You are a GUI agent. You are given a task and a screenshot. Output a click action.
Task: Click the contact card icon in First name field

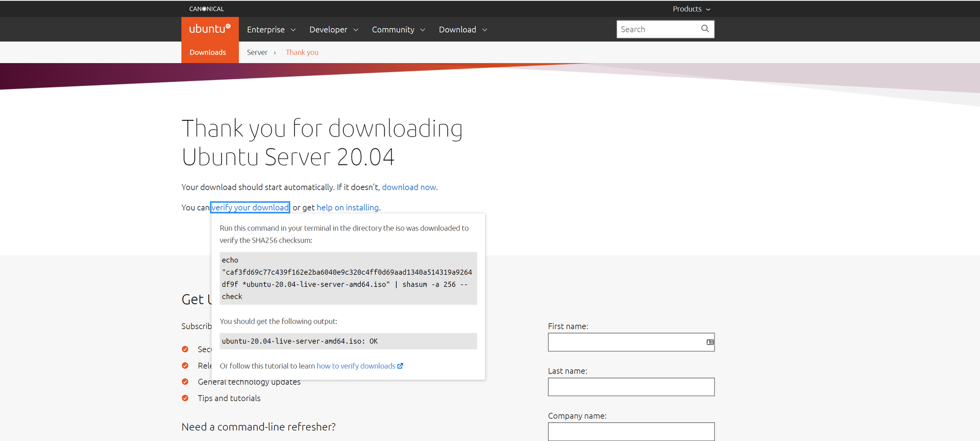tap(710, 342)
